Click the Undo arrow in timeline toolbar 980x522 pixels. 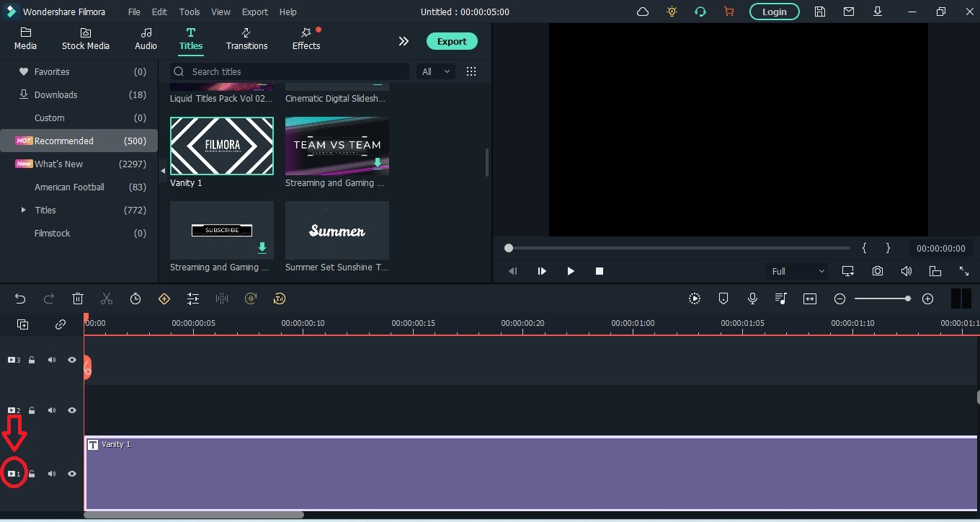pos(20,298)
